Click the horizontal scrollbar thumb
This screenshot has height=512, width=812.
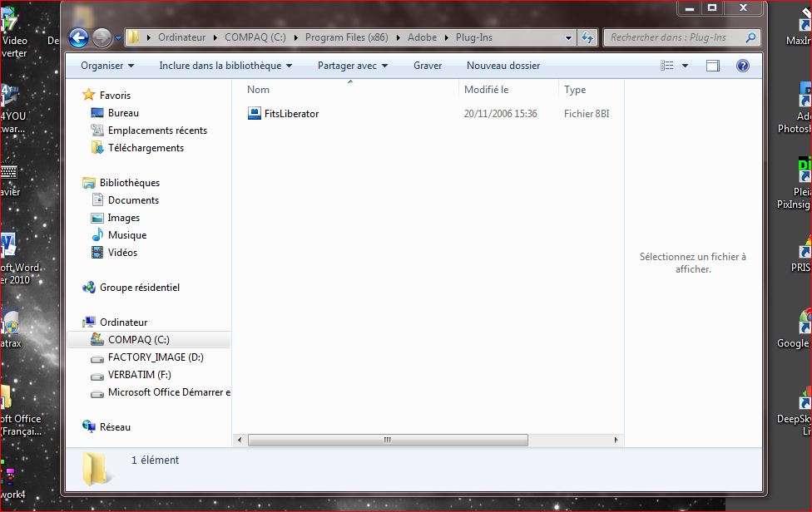(388, 441)
